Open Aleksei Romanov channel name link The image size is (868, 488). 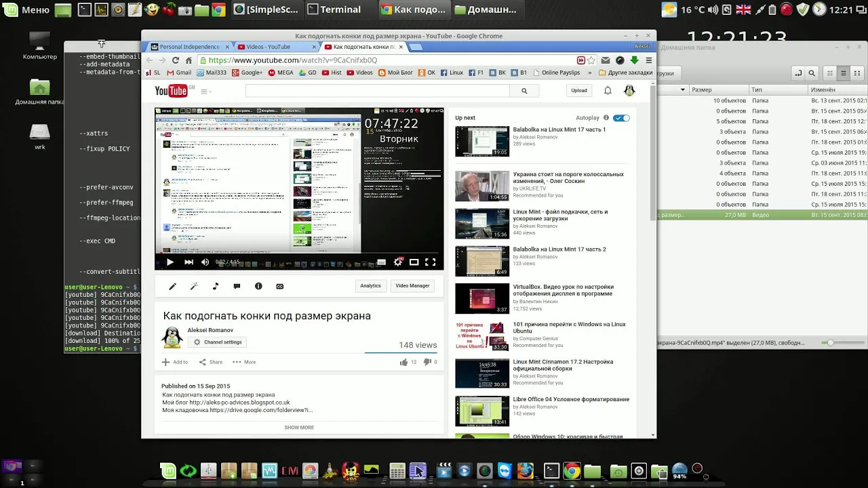tap(210, 330)
